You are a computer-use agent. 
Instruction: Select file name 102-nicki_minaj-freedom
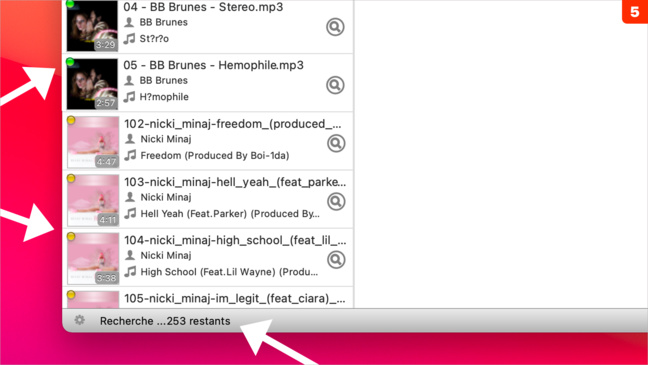coord(233,124)
